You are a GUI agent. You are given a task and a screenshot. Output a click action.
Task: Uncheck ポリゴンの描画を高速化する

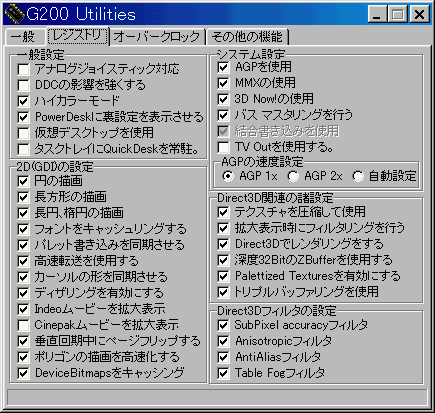click(x=23, y=357)
